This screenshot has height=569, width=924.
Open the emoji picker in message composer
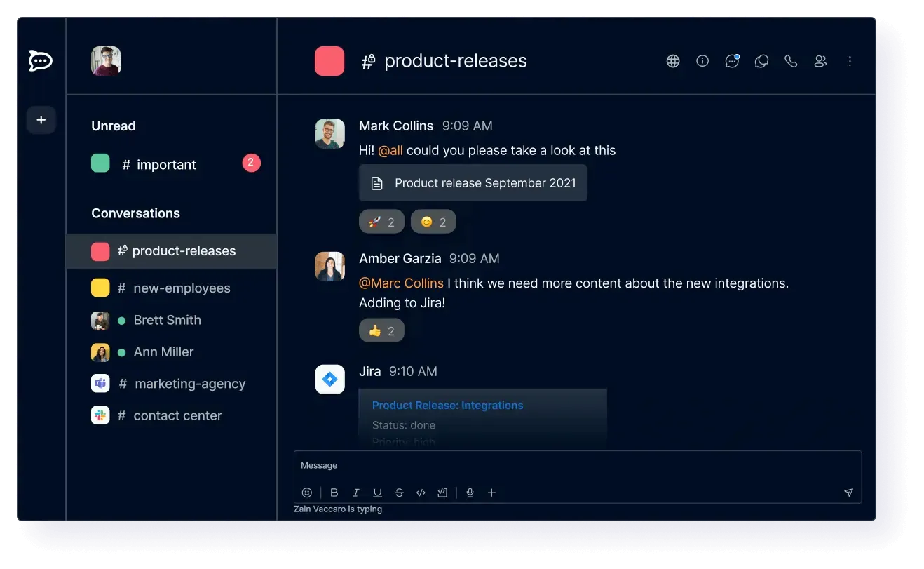click(307, 493)
